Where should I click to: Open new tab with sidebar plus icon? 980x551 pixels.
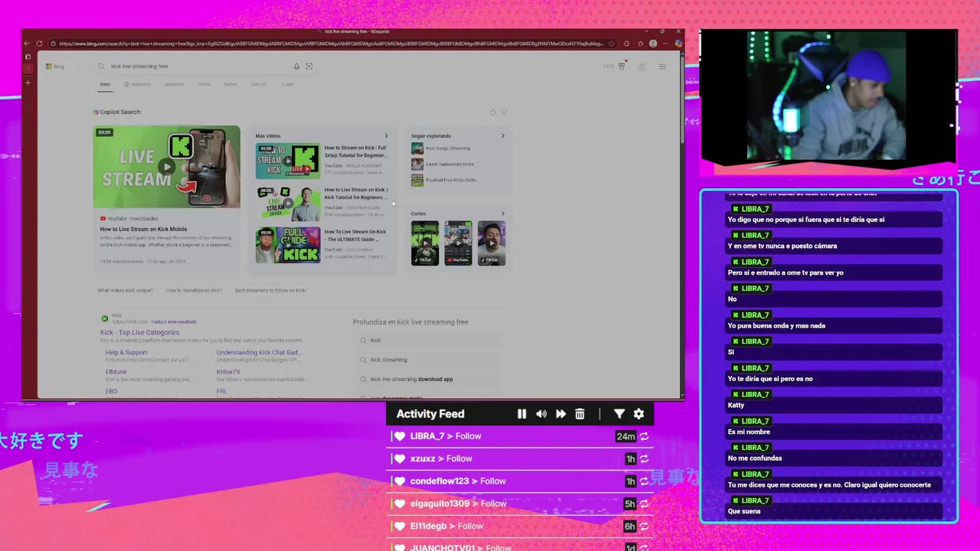click(28, 83)
